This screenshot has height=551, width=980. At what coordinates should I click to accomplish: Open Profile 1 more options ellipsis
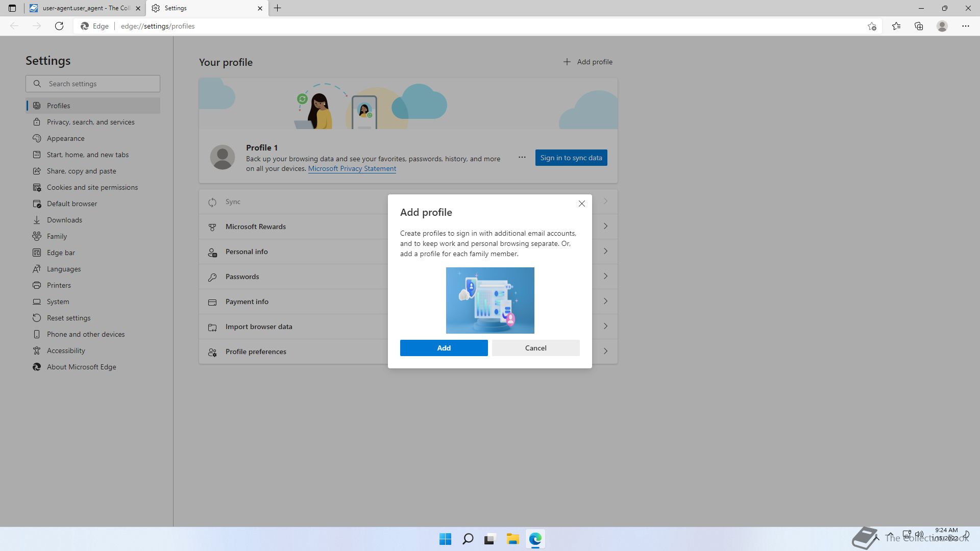point(522,157)
